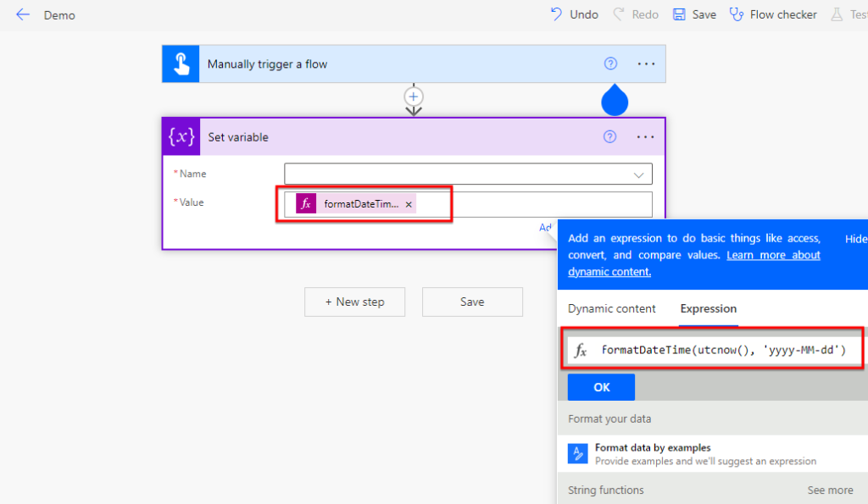Click the Format data by examples icon

coord(578,454)
